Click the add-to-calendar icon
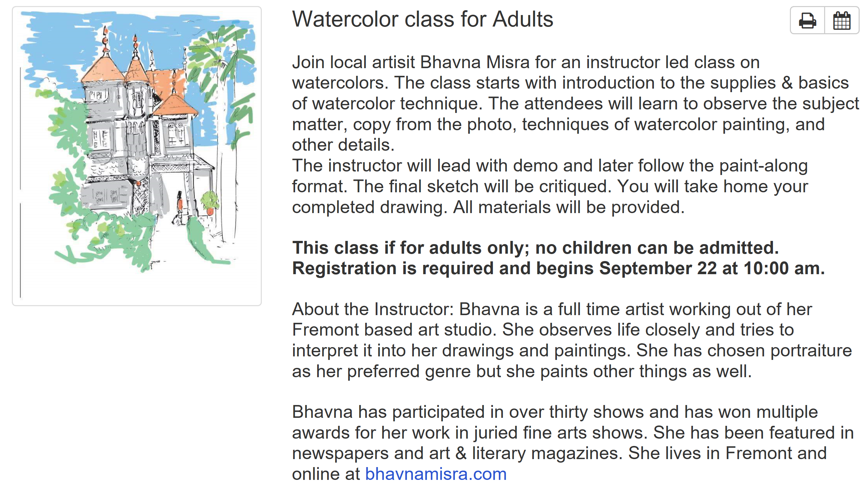 tap(841, 20)
